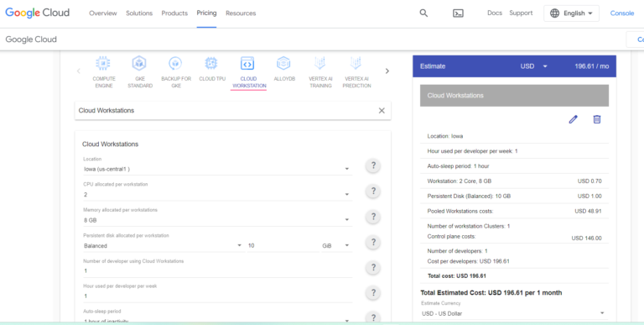Click Total cost: USD 196.61 text
The width and height of the screenshot is (644, 325).
457,276
